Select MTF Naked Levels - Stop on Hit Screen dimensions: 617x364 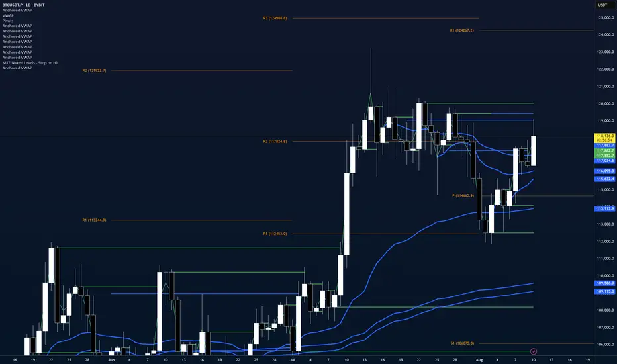click(30, 63)
